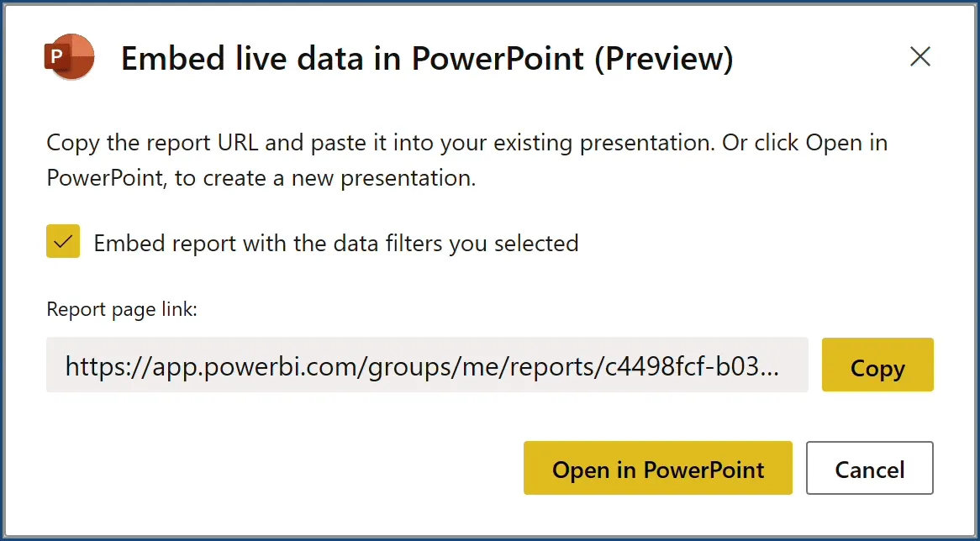This screenshot has width=980, height=541.
Task: Close the dialog with the X icon
Action: point(920,57)
